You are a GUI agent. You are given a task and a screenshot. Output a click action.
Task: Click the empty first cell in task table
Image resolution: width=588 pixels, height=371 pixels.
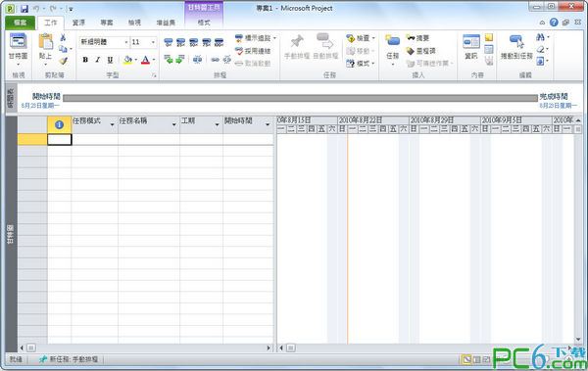(59, 139)
